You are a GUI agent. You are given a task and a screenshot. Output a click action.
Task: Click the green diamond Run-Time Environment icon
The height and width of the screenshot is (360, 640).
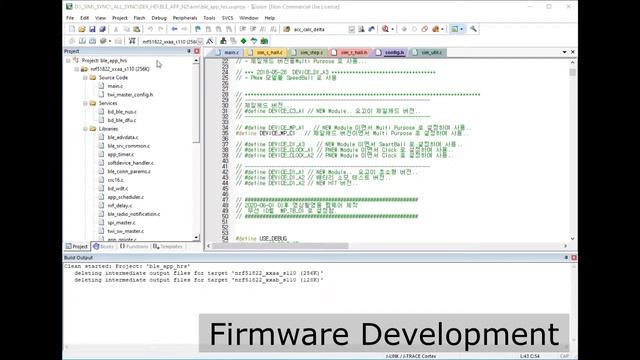click(x=244, y=41)
